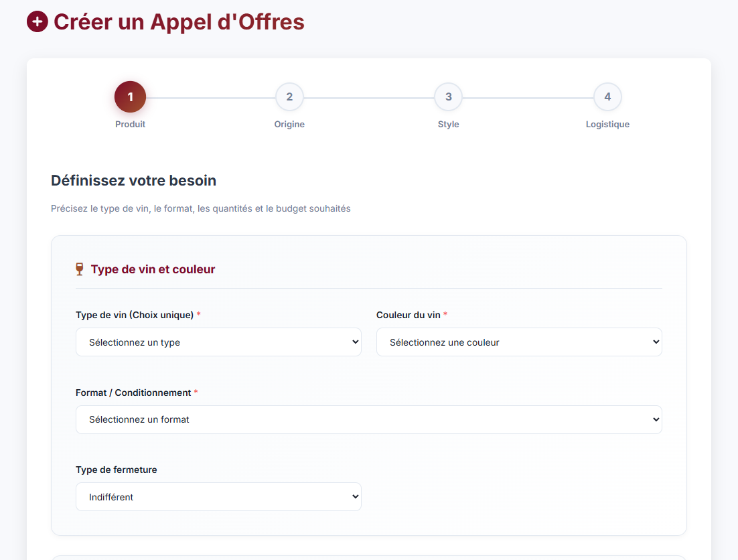This screenshot has height=560, width=738.
Task: Open the 'Sélectionnez un type' dropdown
Action: 218,342
